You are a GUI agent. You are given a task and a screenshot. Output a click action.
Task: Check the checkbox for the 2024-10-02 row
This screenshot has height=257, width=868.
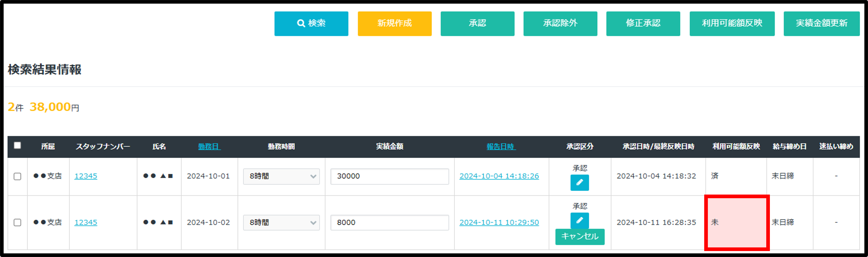pos(18,222)
